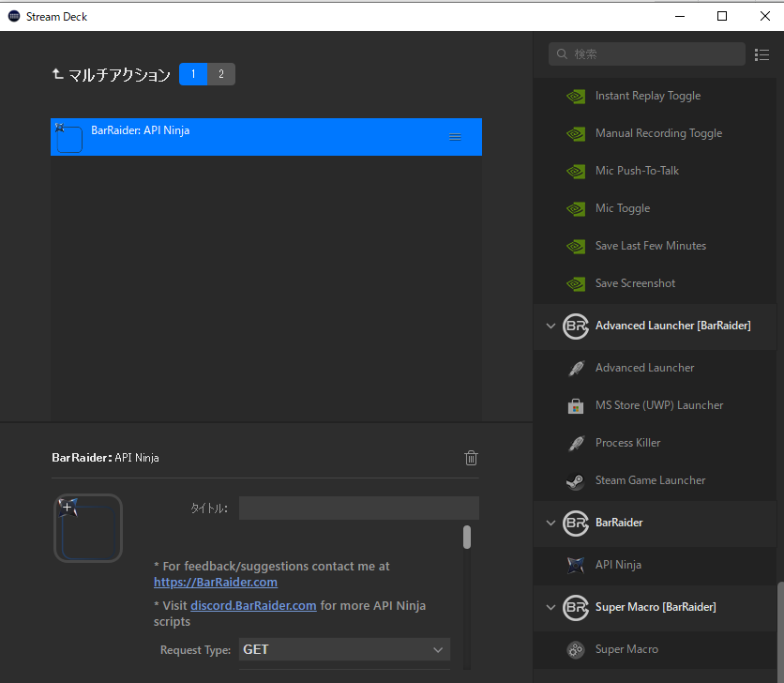The image size is (784, 683).
Task: Click the 検索 search field
Action: [x=647, y=54]
